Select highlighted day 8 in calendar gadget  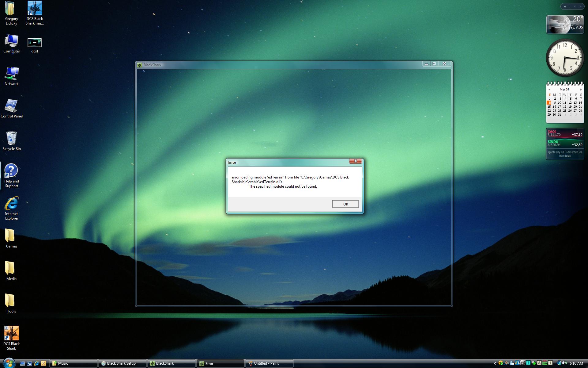click(x=549, y=103)
